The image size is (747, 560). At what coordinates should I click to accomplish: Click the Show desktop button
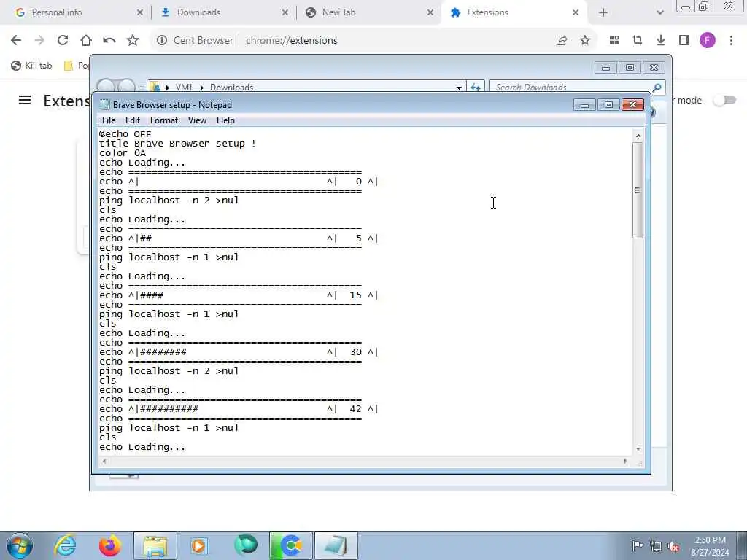(x=742, y=545)
